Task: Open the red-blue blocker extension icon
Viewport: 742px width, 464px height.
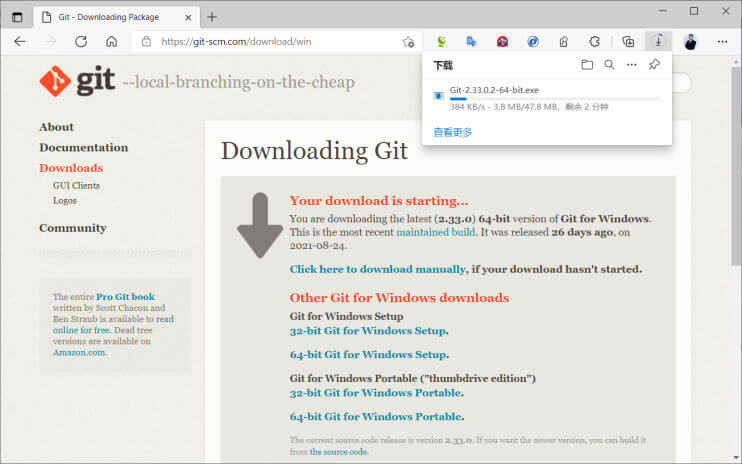Action: pyautogui.click(x=502, y=42)
